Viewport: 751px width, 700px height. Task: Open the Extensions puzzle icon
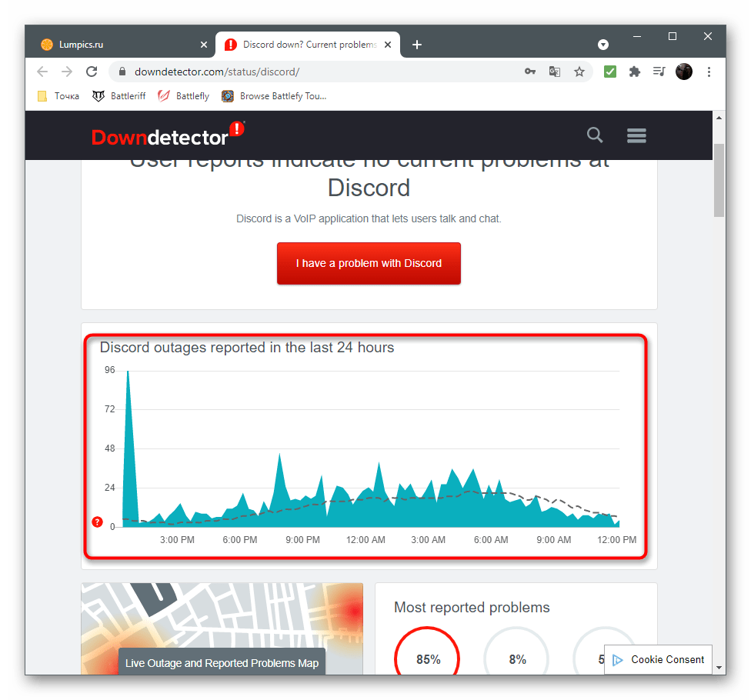tap(635, 72)
